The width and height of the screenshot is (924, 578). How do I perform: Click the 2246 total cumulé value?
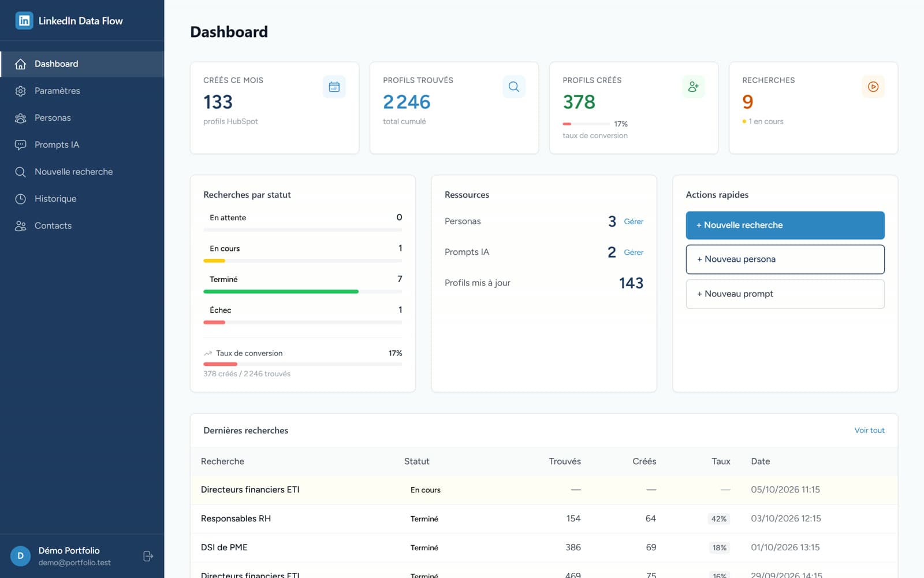coord(407,102)
